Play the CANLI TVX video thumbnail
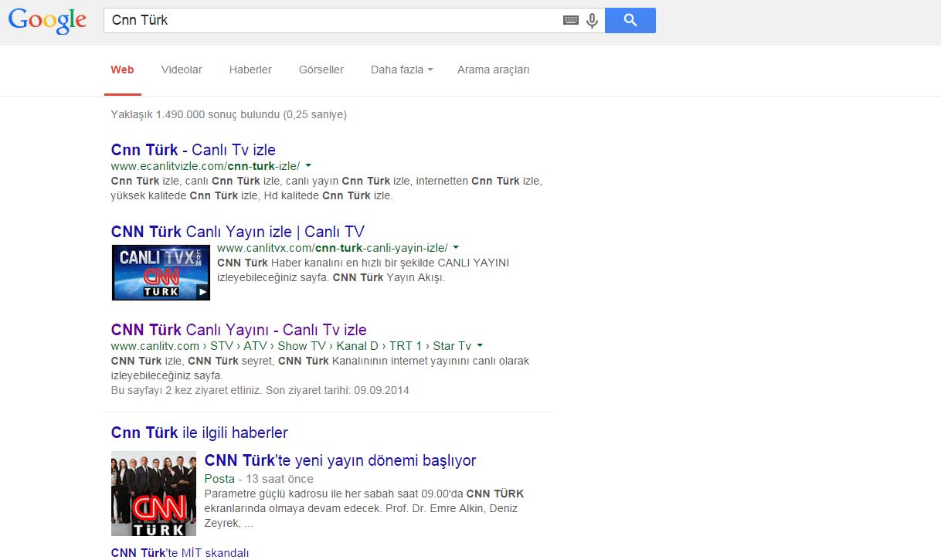 point(161,272)
